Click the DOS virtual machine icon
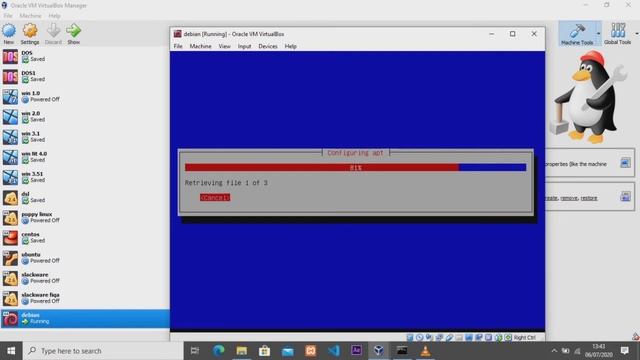 10,56
